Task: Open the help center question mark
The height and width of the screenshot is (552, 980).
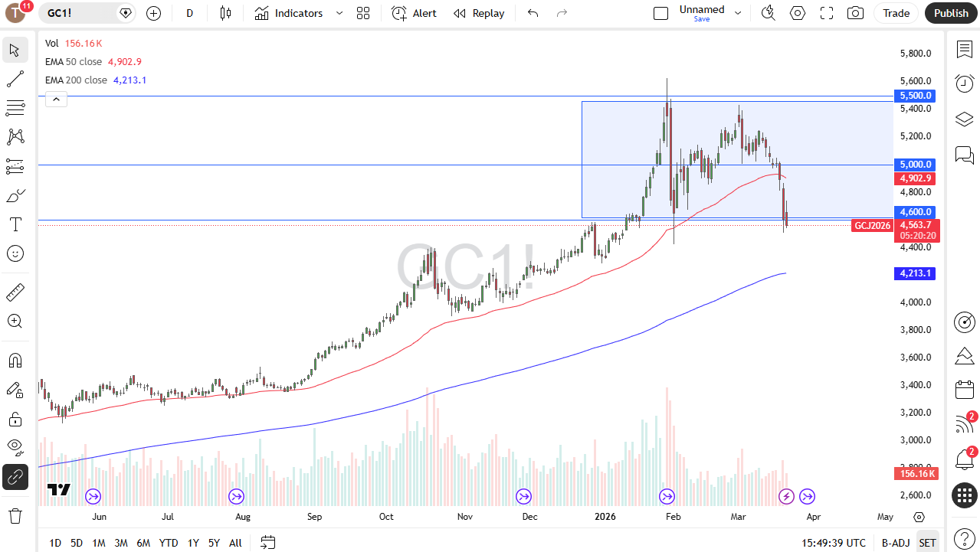Action: pyautogui.click(x=964, y=538)
